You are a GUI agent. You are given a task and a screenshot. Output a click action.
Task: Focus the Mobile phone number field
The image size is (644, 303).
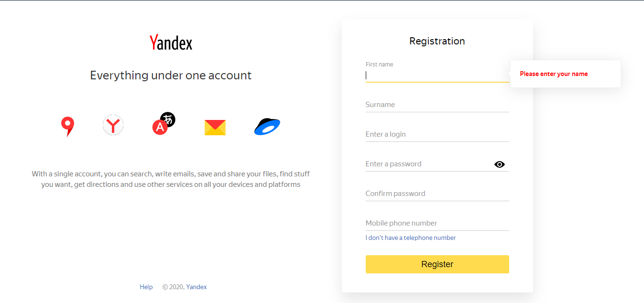437,223
